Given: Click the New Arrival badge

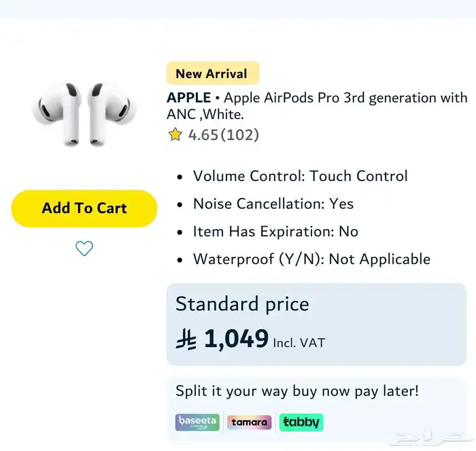Looking at the screenshot, I should [211, 73].
